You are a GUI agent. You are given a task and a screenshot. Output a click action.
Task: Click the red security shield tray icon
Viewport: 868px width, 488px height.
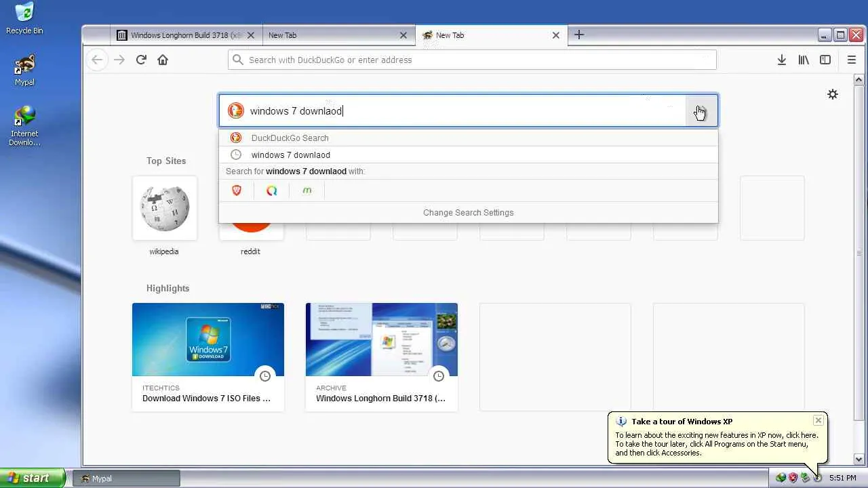click(x=793, y=478)
